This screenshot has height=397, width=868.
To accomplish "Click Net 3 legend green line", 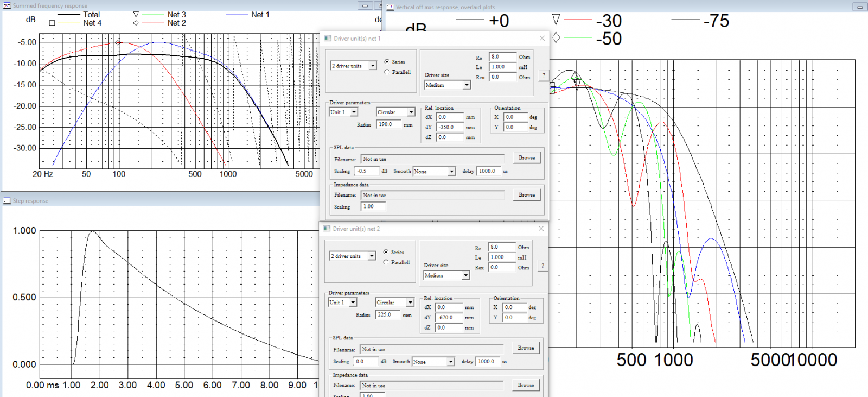I will tap(153, 15).
